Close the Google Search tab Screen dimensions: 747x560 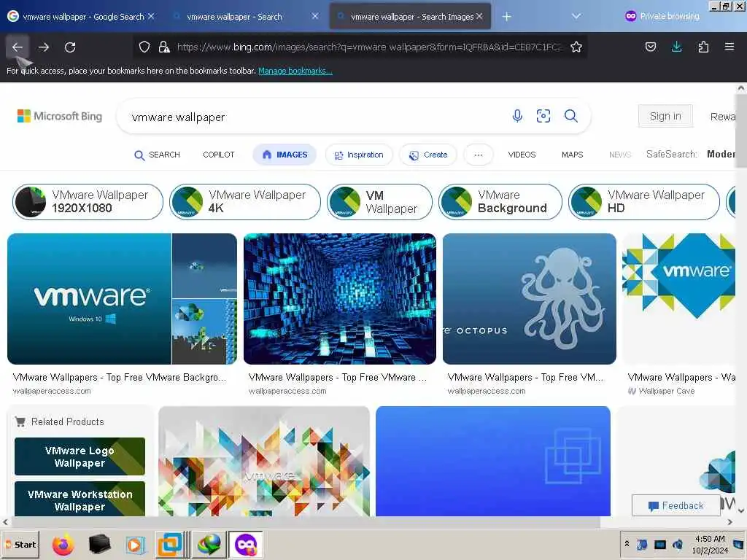(151, 16)
